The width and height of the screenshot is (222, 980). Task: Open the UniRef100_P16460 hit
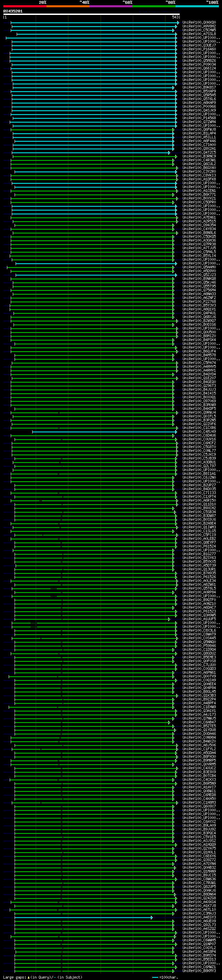click(199, 49)
